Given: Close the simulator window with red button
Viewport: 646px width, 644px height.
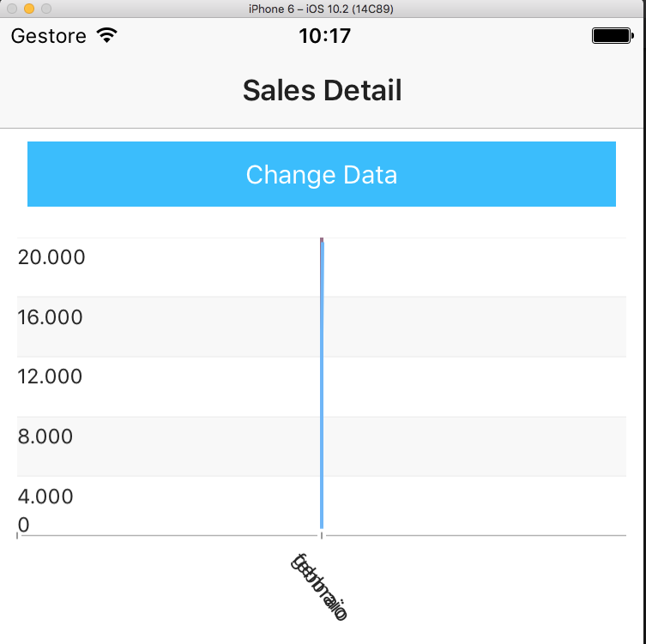Looking at the screenshot, I should (x=12, y=9).
